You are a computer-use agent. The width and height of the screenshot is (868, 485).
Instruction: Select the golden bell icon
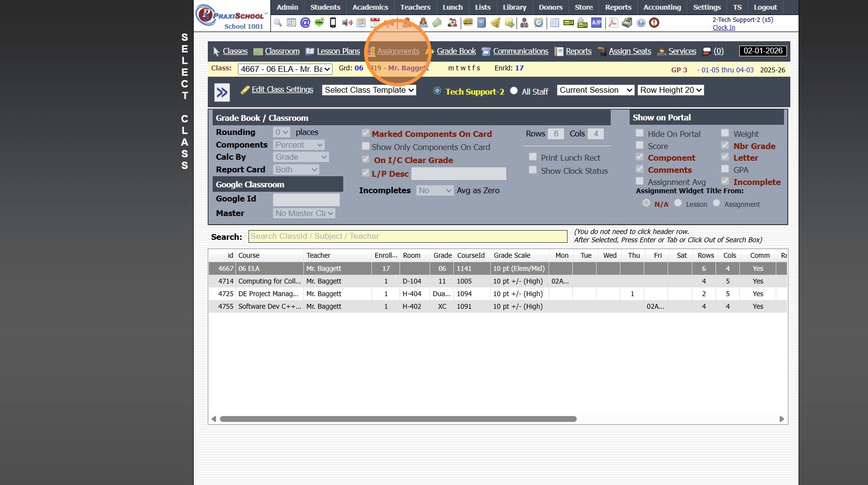[496, 23]
